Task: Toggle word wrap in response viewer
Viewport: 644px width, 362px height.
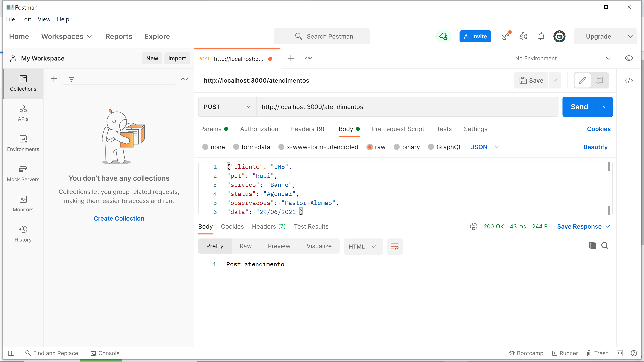Action: click(395, 247)
